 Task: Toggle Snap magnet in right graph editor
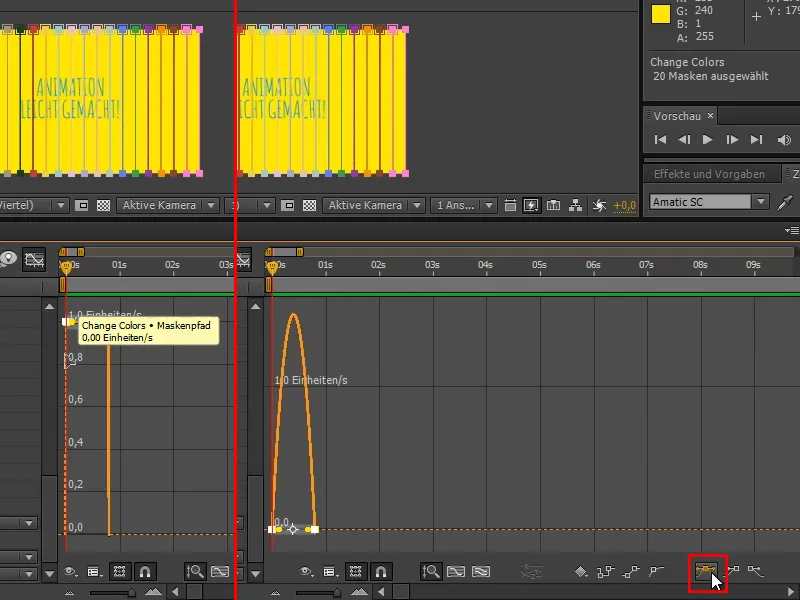pyautogui.click(x=381, y=571)
